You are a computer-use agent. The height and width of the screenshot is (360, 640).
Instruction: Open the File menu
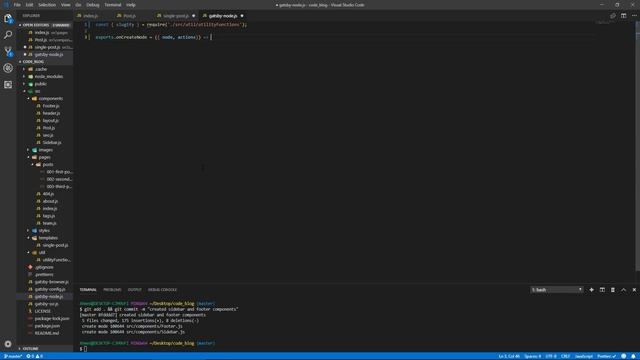[x=17, y=5]
